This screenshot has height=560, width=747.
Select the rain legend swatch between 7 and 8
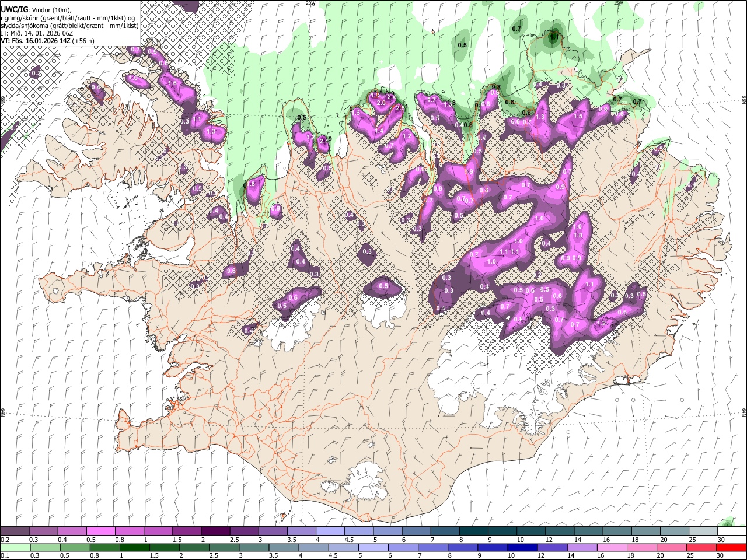(432, 547)
